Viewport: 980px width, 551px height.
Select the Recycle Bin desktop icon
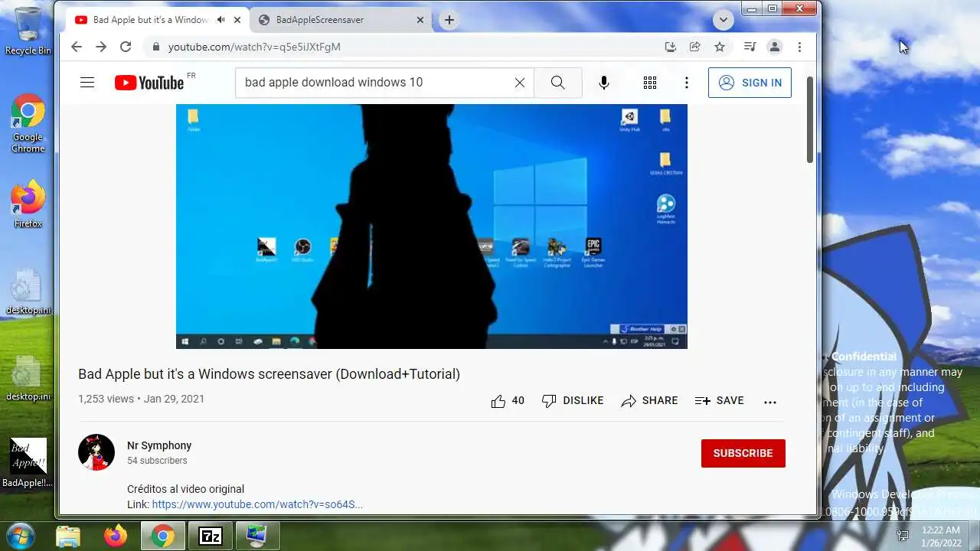28,31
